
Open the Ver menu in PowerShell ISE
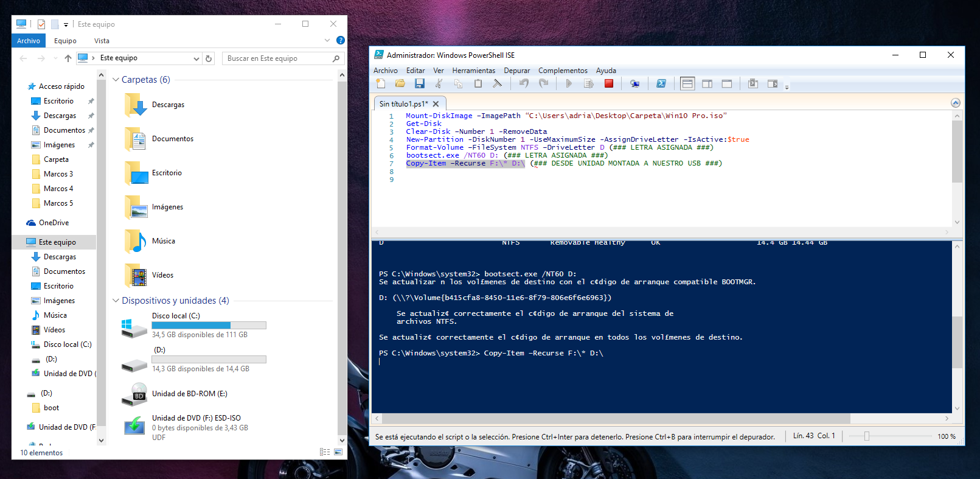439,71
